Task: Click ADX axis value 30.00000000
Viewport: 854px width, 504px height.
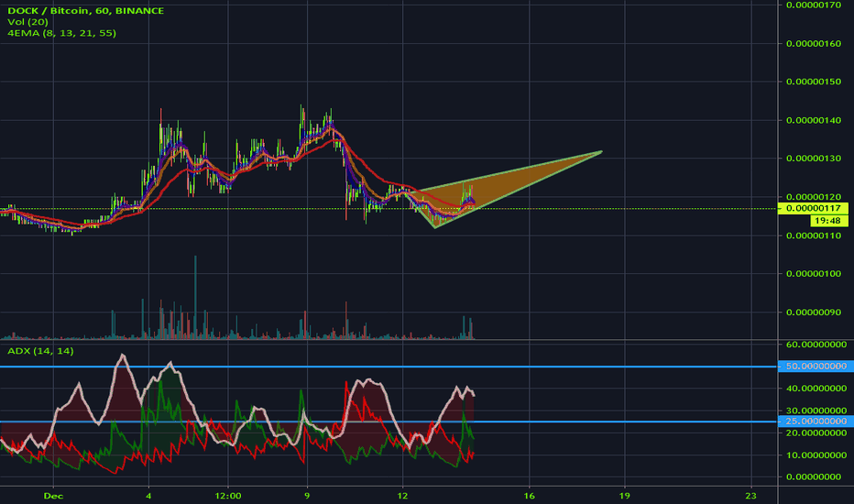Action: (x=816, y=411)
